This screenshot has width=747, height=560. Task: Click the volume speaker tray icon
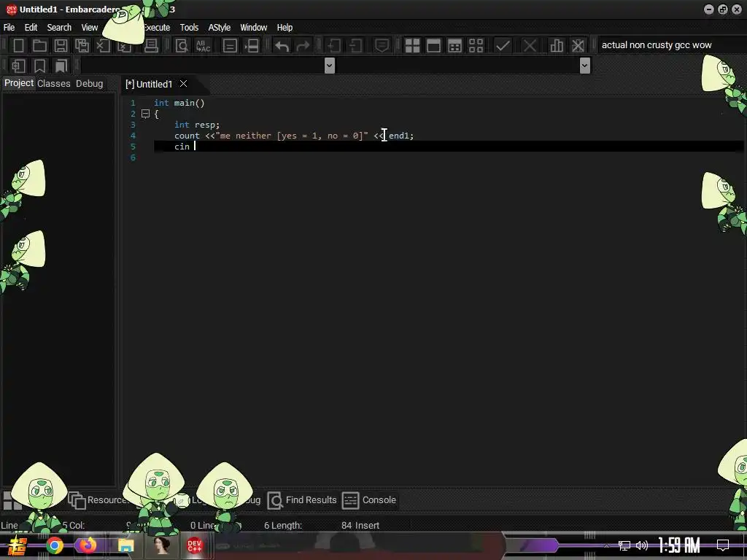642,545
